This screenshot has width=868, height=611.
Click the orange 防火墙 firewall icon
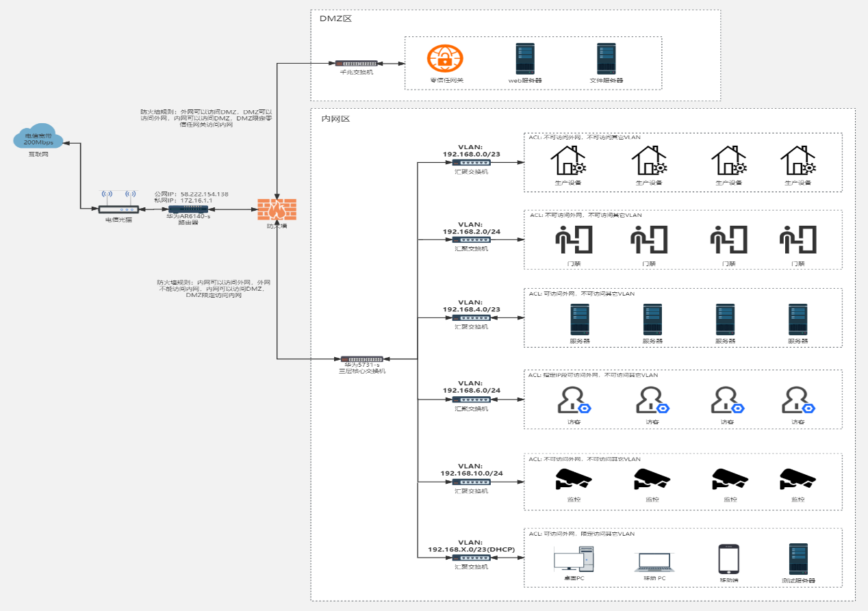[x=277, y=210]
